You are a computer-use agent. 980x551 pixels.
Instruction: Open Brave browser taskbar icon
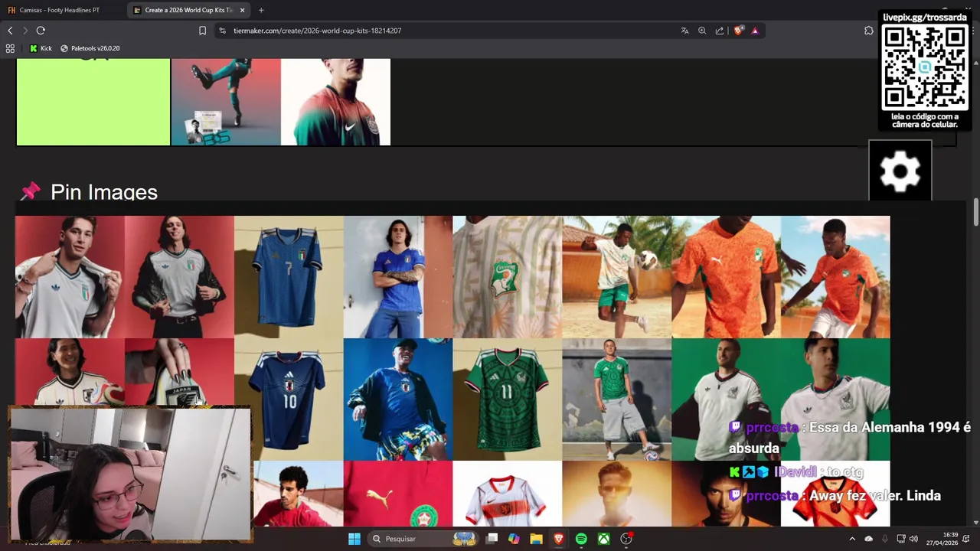559,539
